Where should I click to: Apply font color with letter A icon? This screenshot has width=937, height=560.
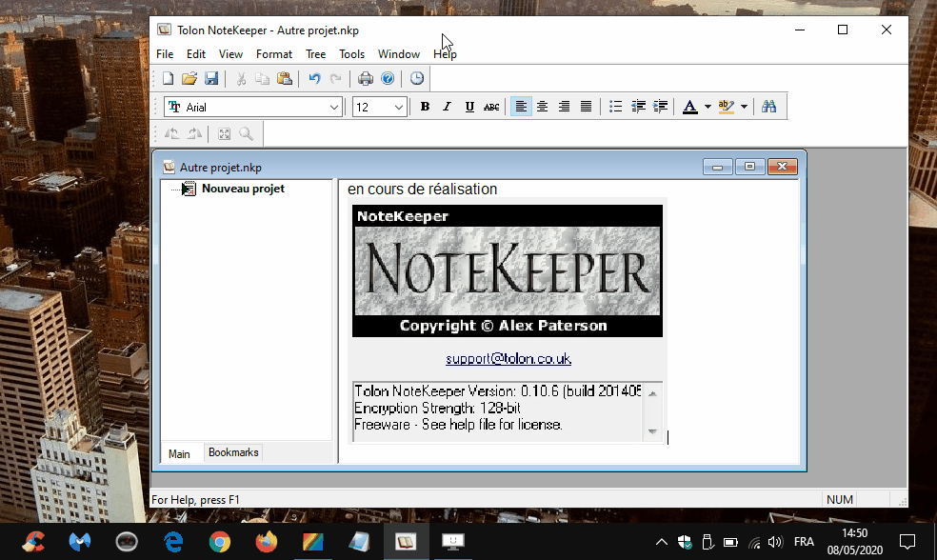pos(689,107)
